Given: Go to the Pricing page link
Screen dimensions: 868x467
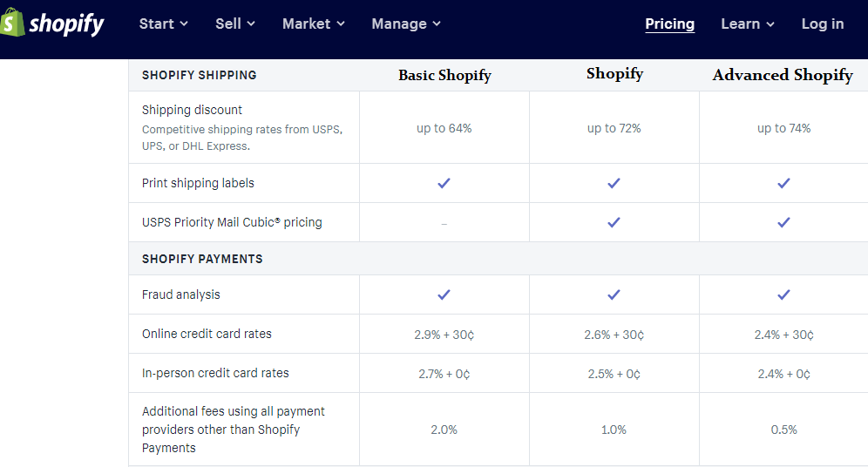Looking at the screenshot, I should point(670,24).
